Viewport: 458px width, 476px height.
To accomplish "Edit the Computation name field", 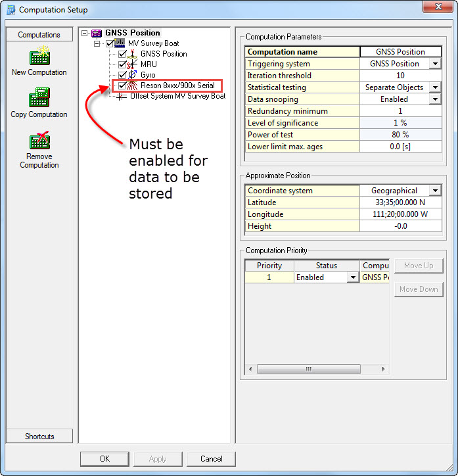I will pyautogui.click(x=400, y=52).
